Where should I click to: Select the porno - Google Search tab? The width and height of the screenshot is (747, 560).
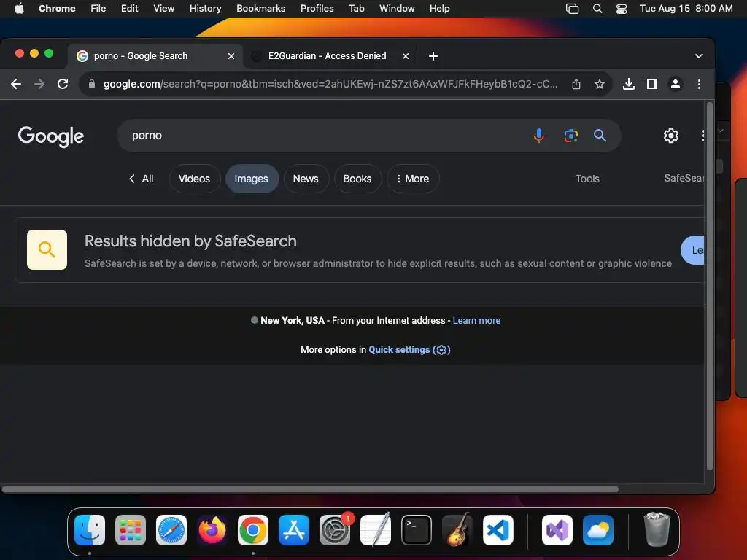click(x=156, y=56)
